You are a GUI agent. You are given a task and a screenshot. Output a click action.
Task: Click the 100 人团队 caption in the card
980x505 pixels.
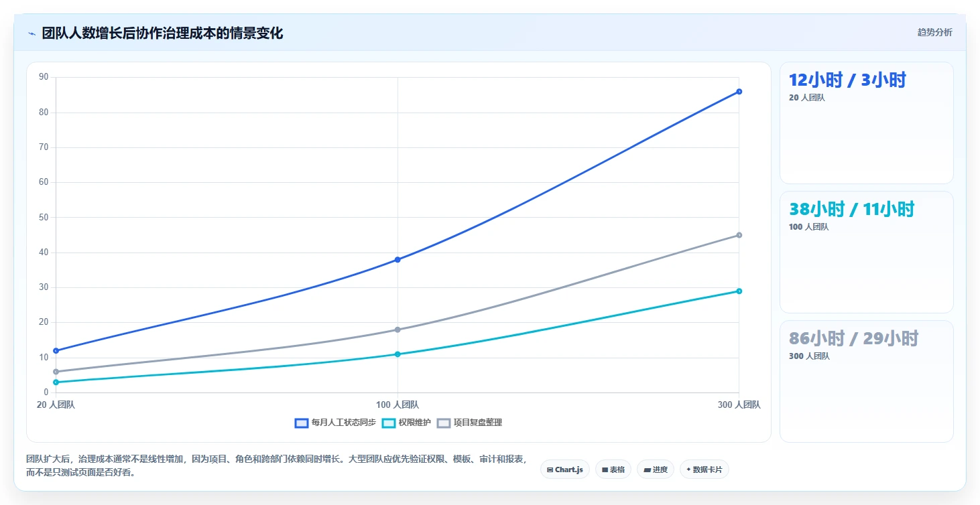808,227
